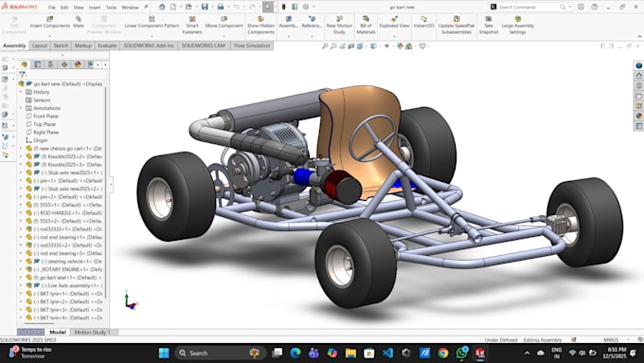This screenshot has width=644, height=363.
Task: Click the Open document icon
Action: click(188, 7)
